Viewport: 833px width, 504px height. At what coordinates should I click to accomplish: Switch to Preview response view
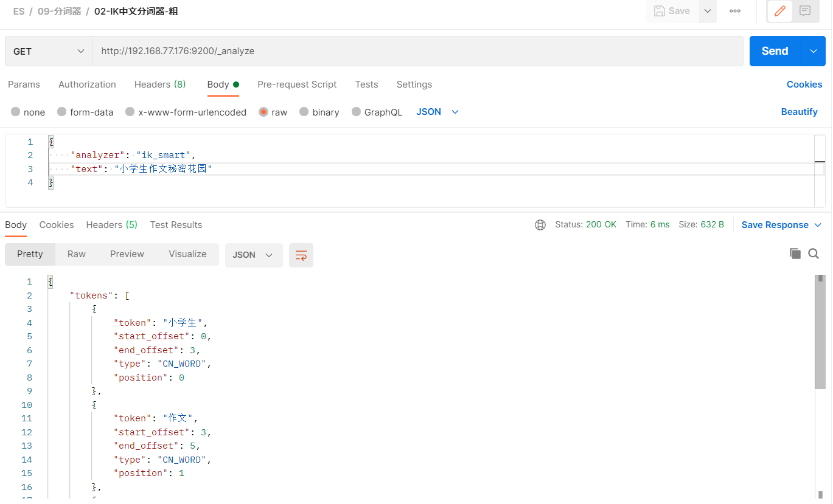pos(127,254)
